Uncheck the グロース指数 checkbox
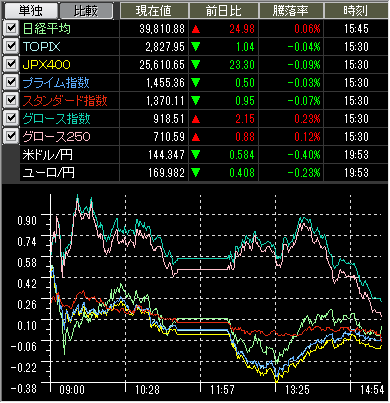This screenshot has height=403, width=390. [11, 118]
